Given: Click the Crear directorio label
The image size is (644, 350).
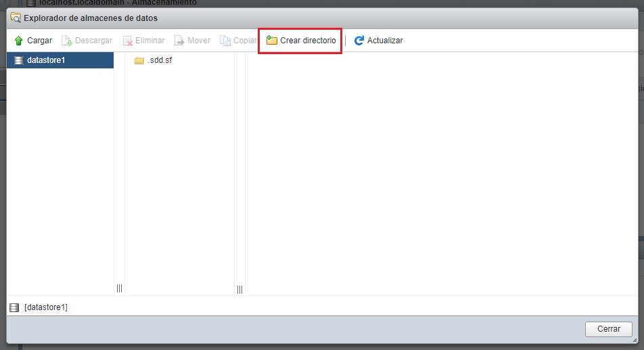Looking at the screenshot, I should pyautogui.click(x=308, y=41).
